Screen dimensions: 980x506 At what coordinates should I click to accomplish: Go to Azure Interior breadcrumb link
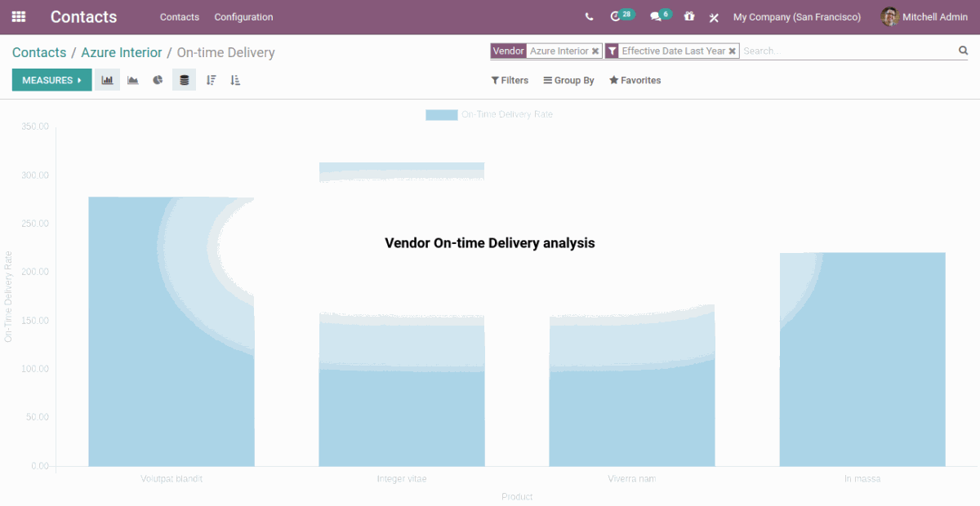121,52
